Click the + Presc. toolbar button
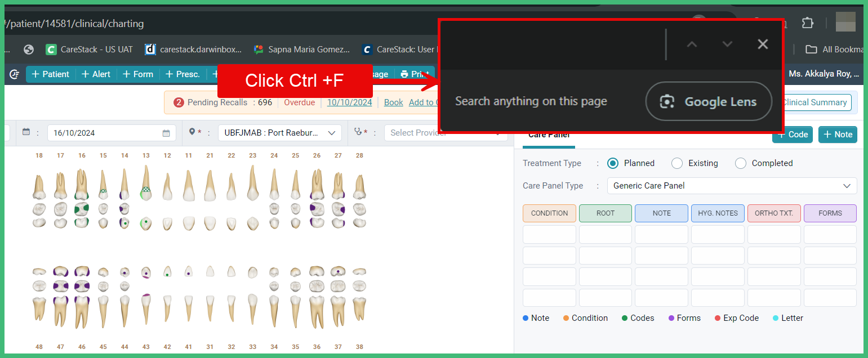The width and height of the screenshot is (868, 358). (x=182, y=74)
